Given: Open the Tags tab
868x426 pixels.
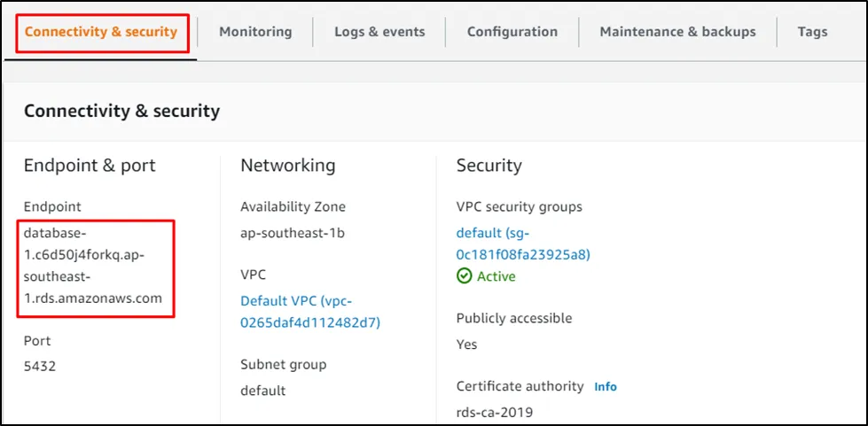Looking at the screenshot, I should (812, 32).
